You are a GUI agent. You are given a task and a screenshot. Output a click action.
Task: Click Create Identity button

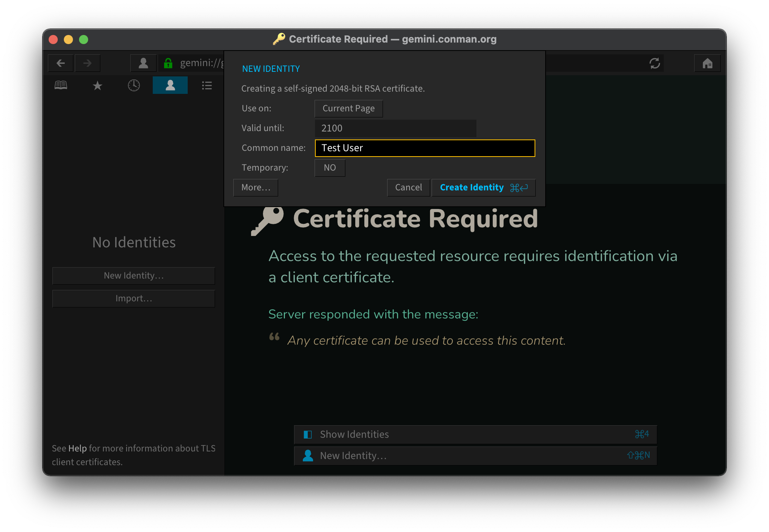pos(483,188)
